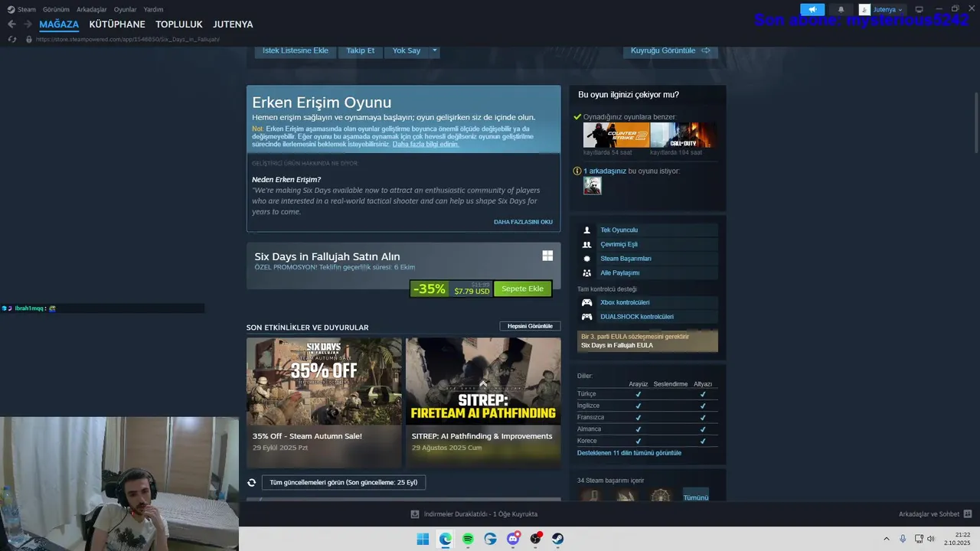
Task: Go forward with the right arrow
Action: (x=28, y=24)
